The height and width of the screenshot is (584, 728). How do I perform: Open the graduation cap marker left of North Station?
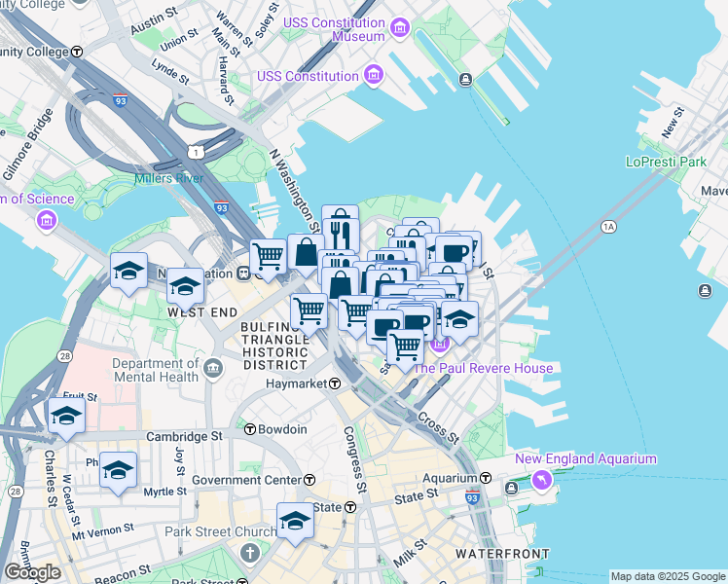[x=129, y=274]
